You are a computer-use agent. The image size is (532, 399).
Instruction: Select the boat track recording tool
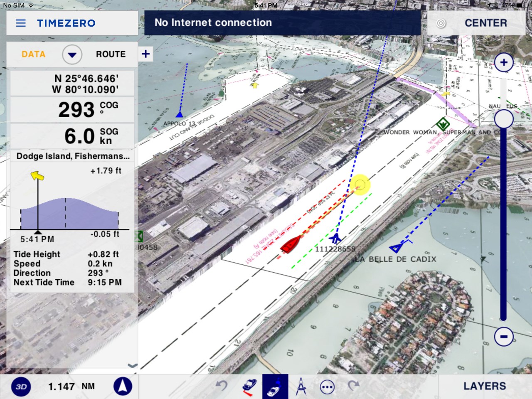click(x=249, y=387)
